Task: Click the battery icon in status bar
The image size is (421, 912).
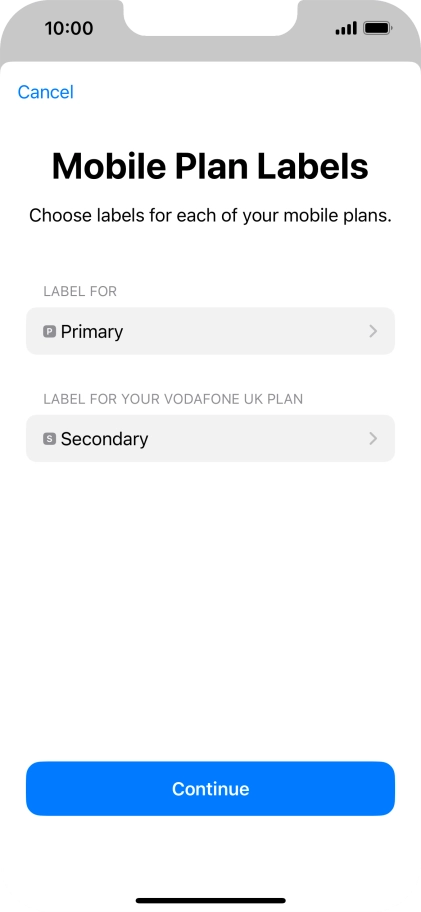Action: (378, 28)
